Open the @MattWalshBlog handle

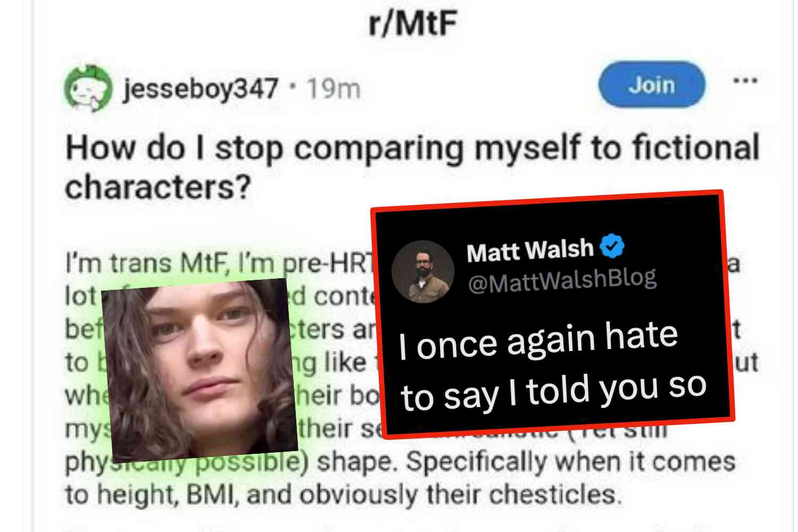pyautogui.click(x=562, y=280)
